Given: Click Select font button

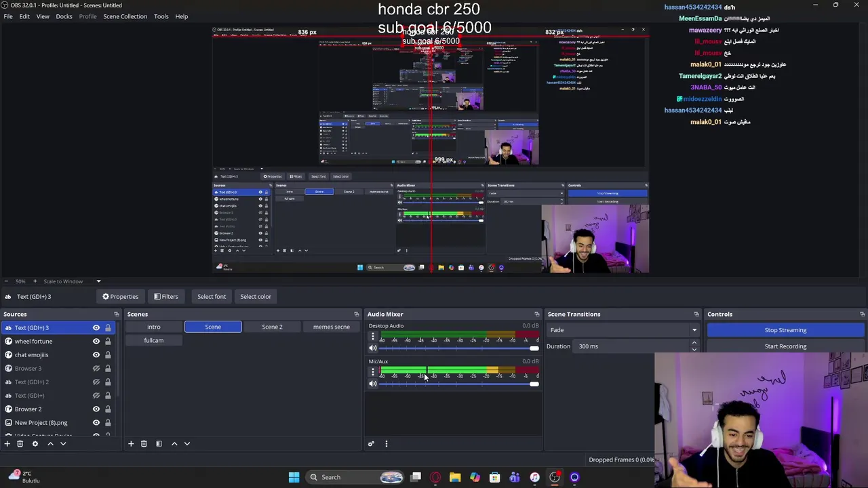Looking at the screenshot, I should click(212, 296).
